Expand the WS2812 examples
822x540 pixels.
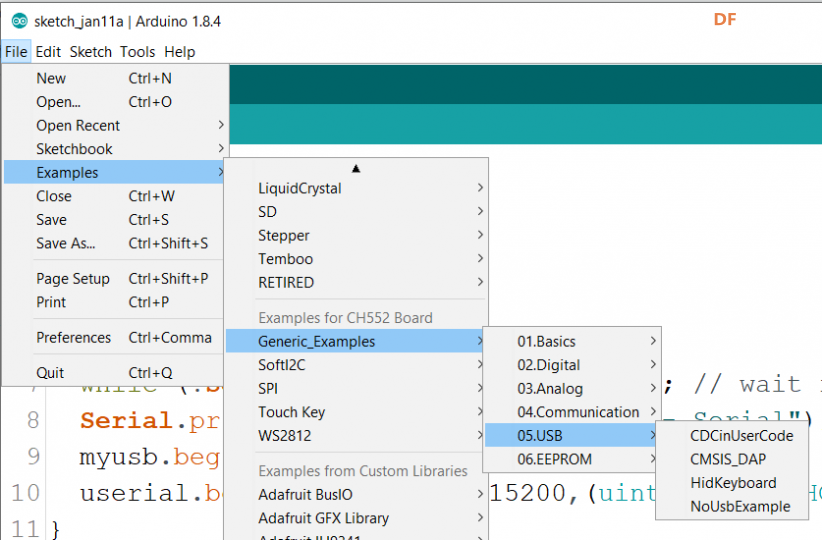coord(356,436)
